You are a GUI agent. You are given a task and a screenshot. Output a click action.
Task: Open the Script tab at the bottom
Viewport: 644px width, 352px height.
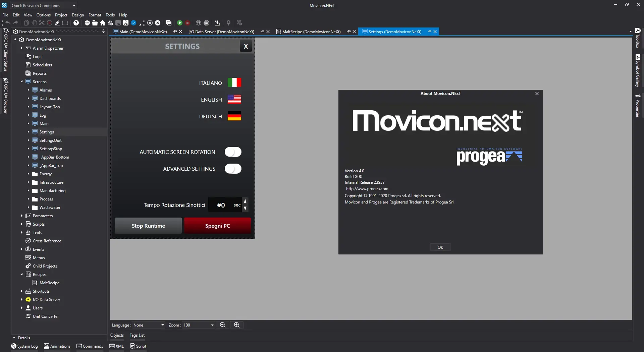(138, 346)
